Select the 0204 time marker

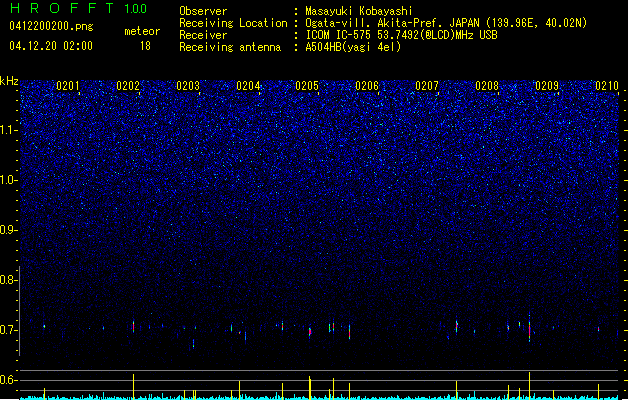[248, 86]
